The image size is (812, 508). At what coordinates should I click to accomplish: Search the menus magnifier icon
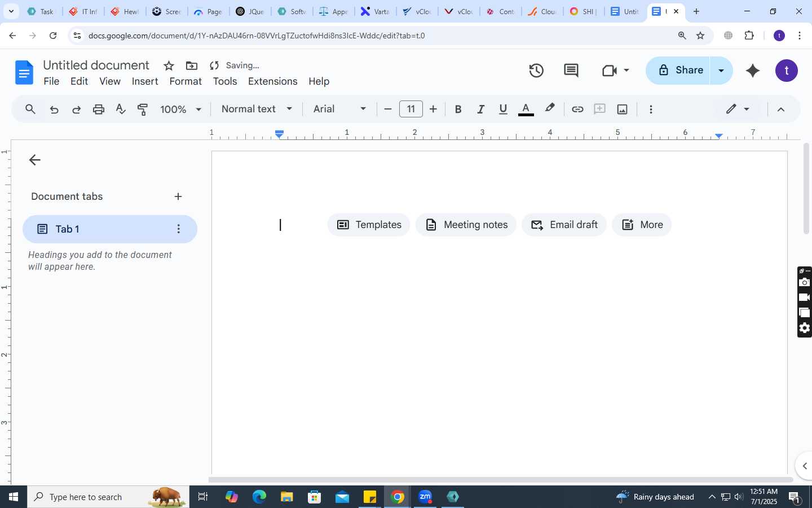click(30, 110)
